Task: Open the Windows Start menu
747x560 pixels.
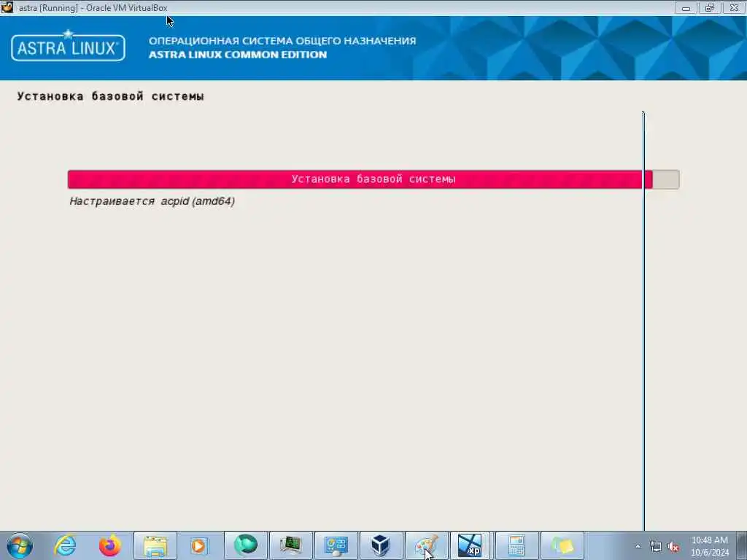Action: (20, 545)
